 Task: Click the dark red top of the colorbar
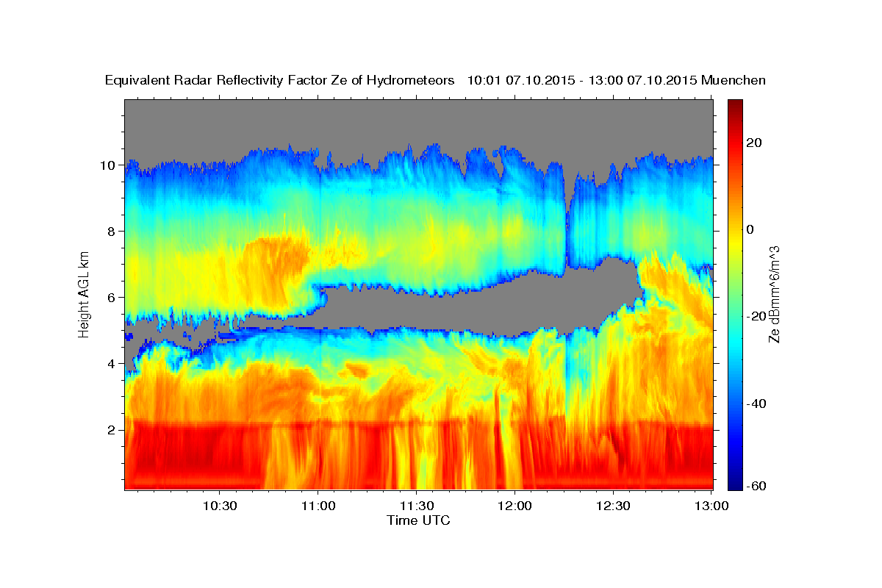pos(734,105)
